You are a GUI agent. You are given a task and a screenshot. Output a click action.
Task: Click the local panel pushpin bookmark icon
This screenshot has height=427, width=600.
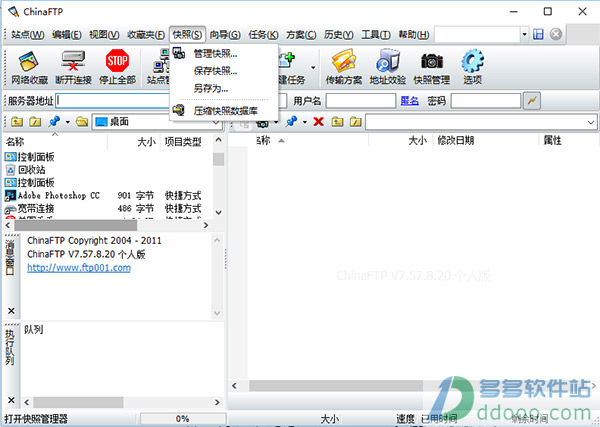coord(54,122)
